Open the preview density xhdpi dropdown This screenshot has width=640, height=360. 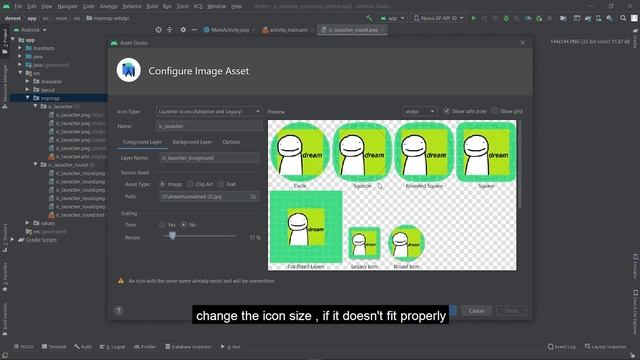click(x=420, y=111)
